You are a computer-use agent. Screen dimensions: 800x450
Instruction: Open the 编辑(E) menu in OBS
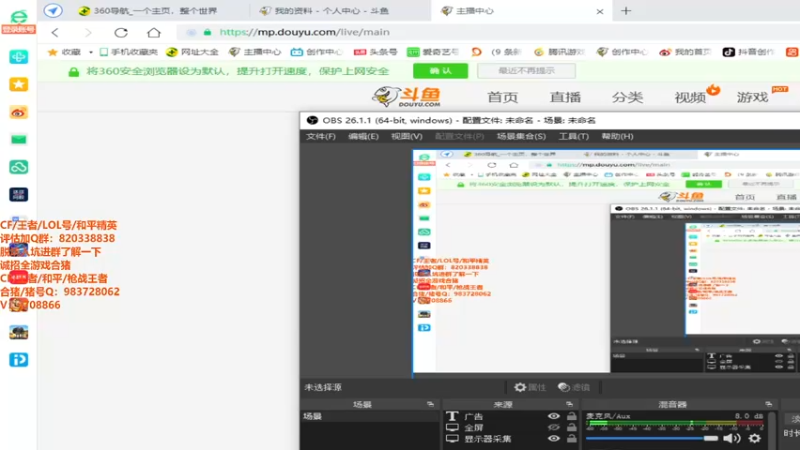(x=363, y=136)
